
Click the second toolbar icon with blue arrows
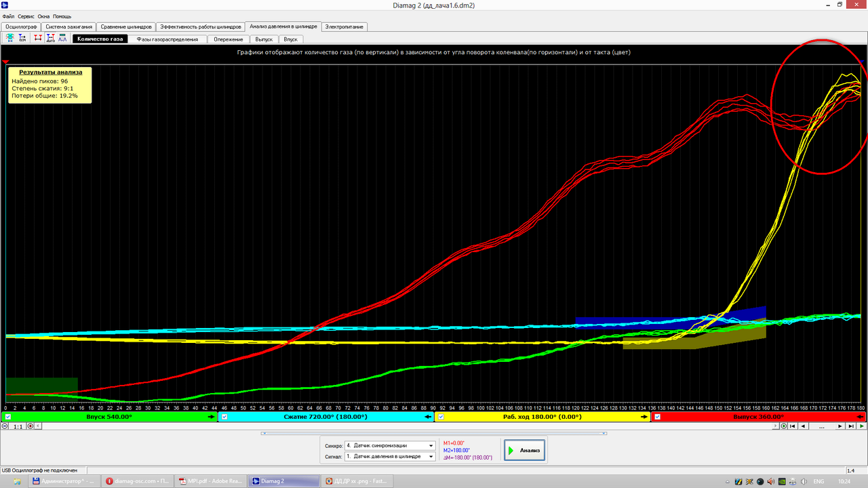point(22,39)
